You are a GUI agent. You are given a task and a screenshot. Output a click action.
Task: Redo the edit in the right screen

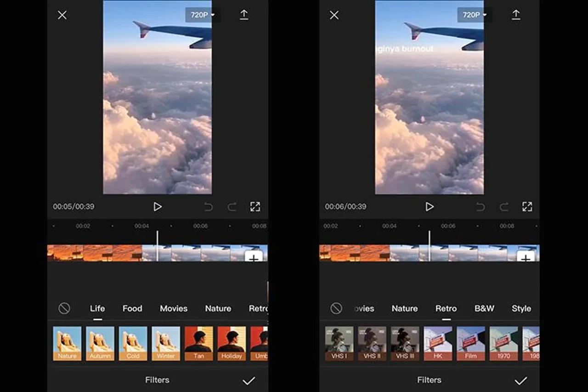(504, 207)
